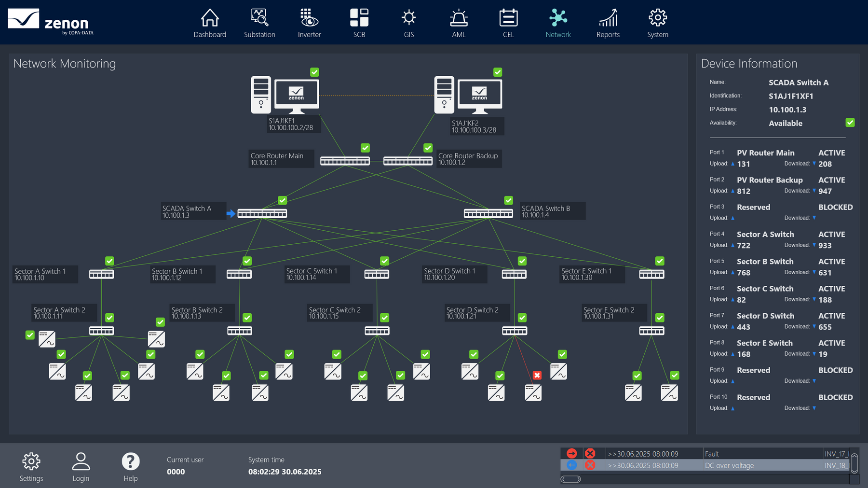Image resolution: width=868 pixels, height=488 pixels.
Task: Click the alarm list horizontal scrollbar
Action: click(x=571, y=479)
